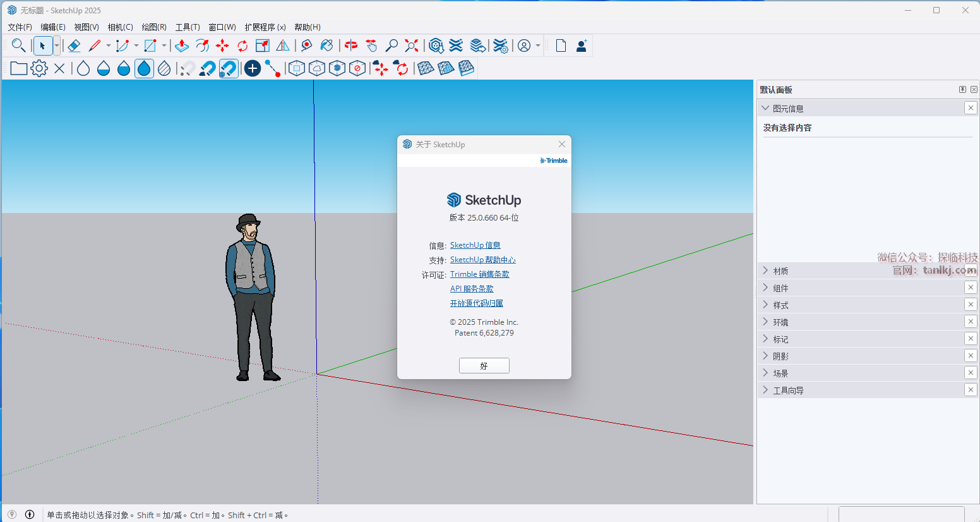Click the Zoom Extents icon
Image resolution: width=980 pixels, height=522 pixels.
[412, 46]
